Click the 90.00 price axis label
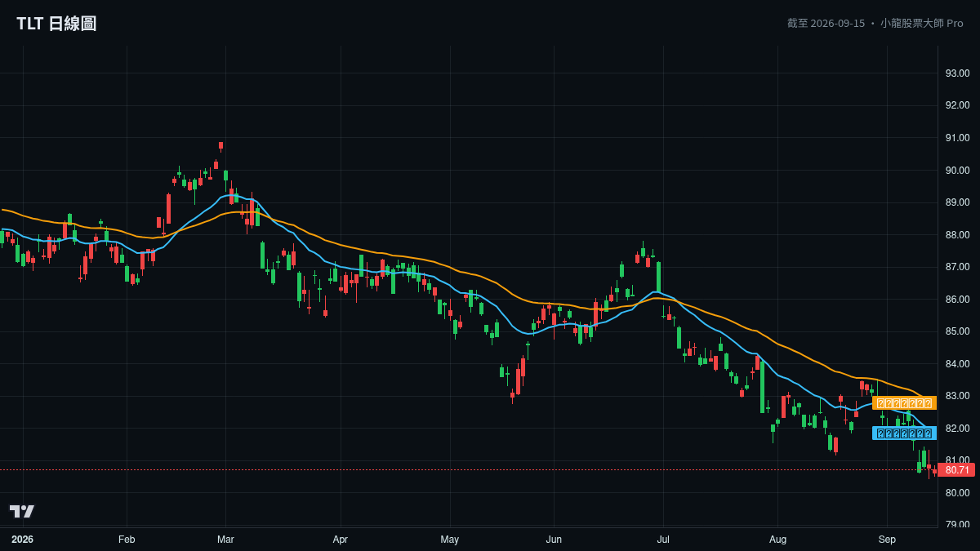 coord(957,171)
